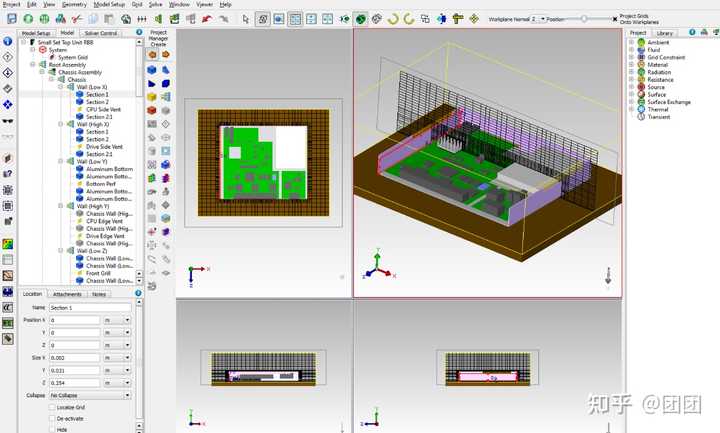The height and width of the screenshot is (433, 720).
Task: Click the Save project disk icon
Action: pyautogui.click(x=12, y=19)
